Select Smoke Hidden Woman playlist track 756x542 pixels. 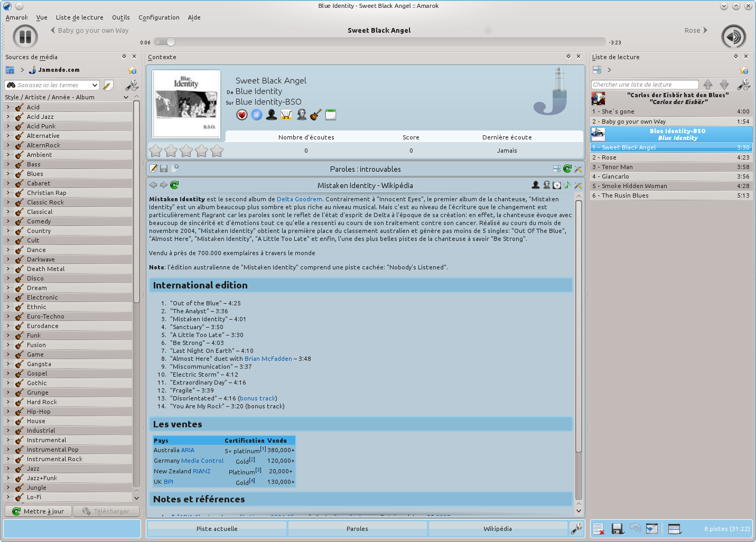671,186
